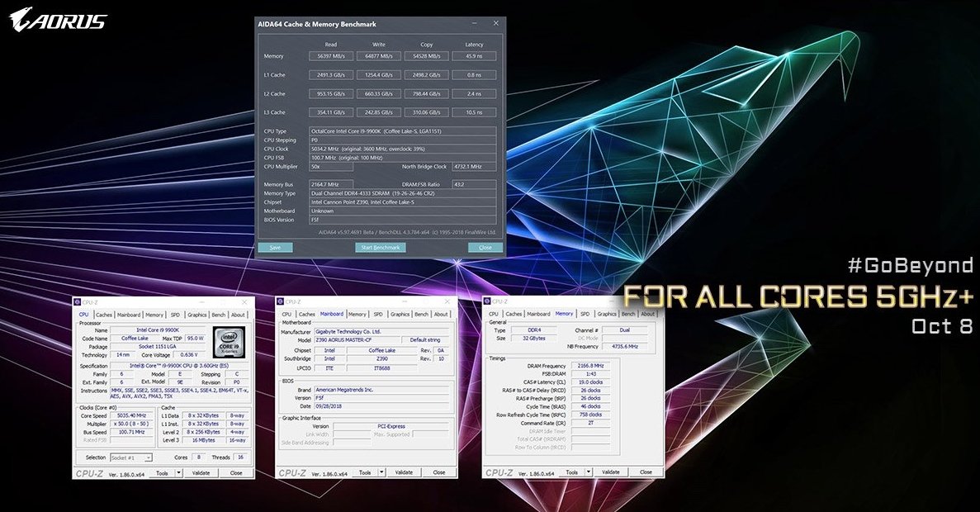Click the Chipset Intel Cannon Point Z390 field
Screen dimensions: 980x512
pos(403,202)
